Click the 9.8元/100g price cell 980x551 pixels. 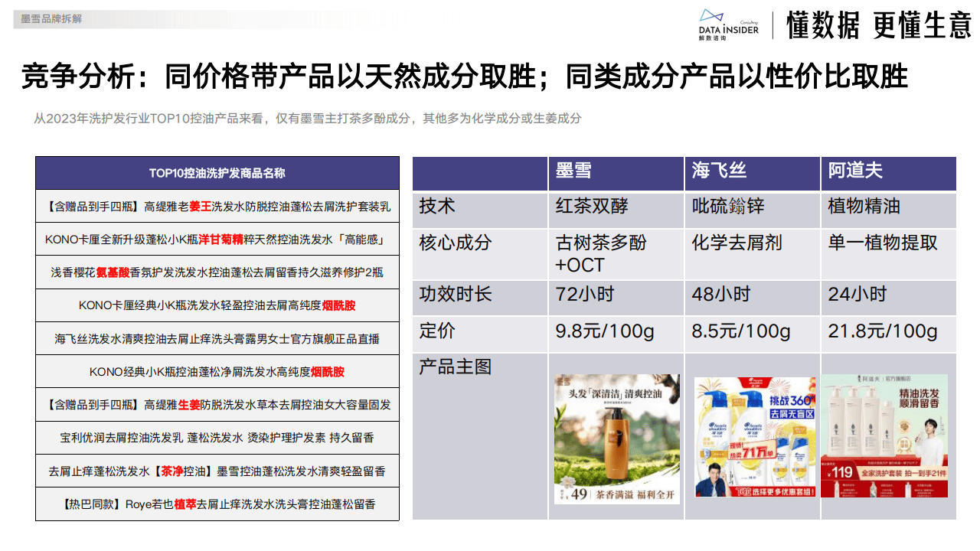(x=616, y=334)
